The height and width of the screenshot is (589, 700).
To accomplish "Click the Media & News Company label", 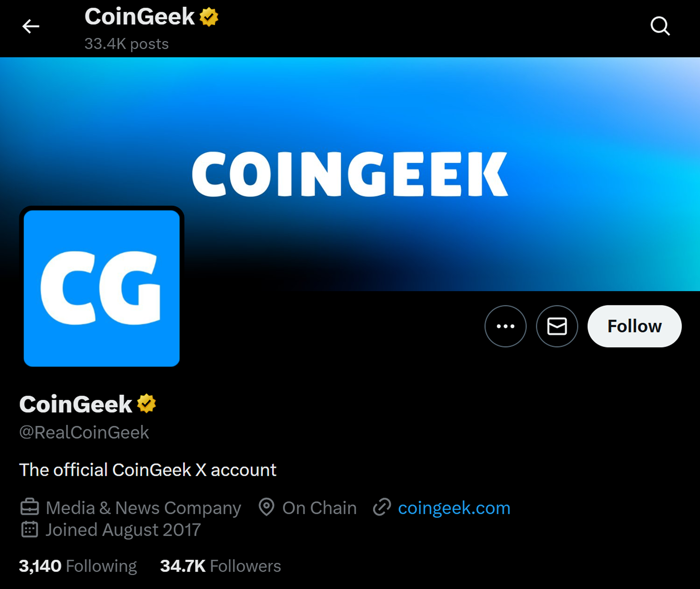I will pyautogui.click(x=143, y=508).
